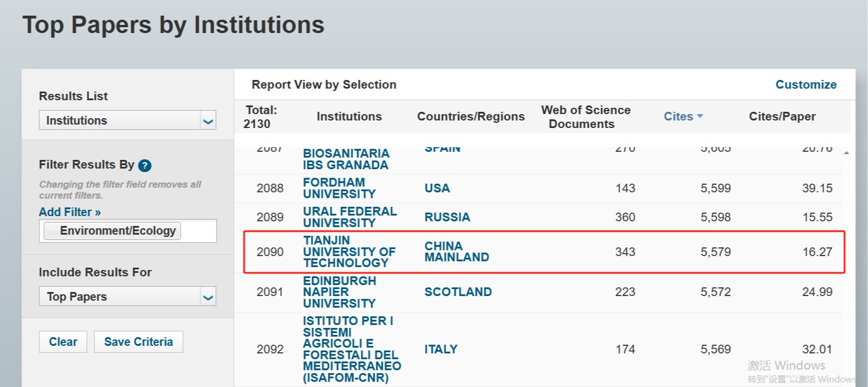Click the RUSSIA country link
Screen dimensions: 868x387
coord(447,217)
